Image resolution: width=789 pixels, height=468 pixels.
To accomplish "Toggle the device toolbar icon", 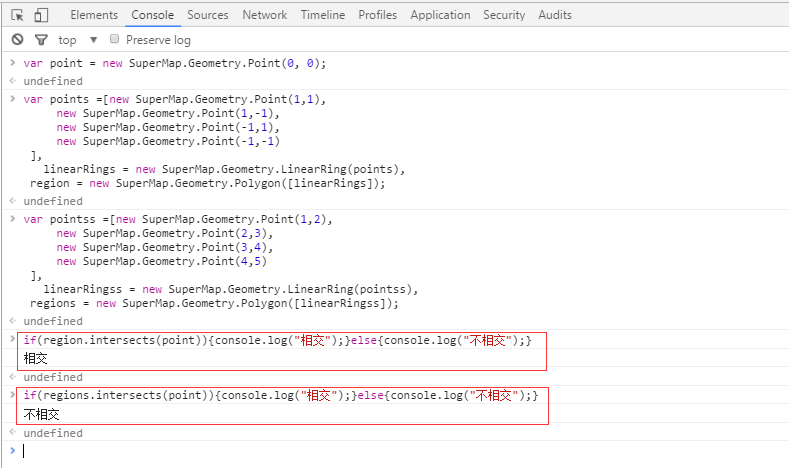I will click(x=41, y=15).
